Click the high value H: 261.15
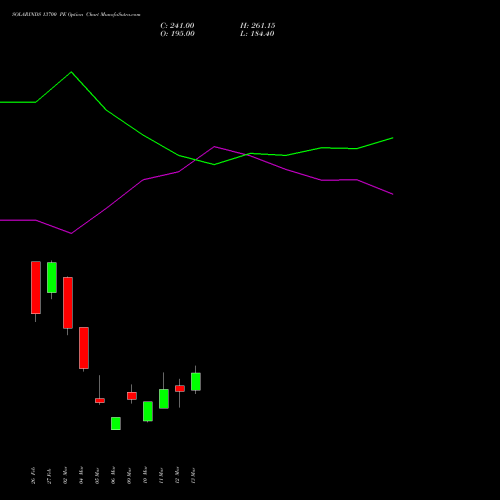 point(258,26)
